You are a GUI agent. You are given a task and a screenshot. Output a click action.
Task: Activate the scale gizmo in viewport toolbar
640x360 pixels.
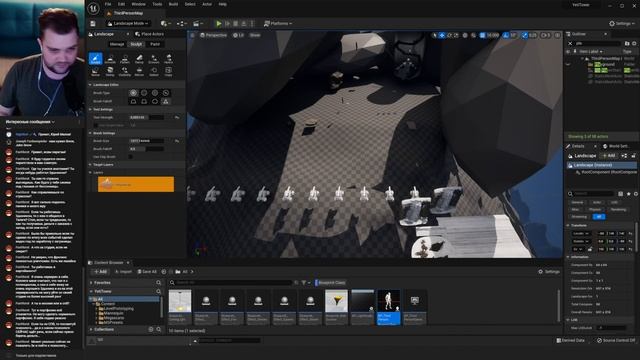(x=456, y=36)
